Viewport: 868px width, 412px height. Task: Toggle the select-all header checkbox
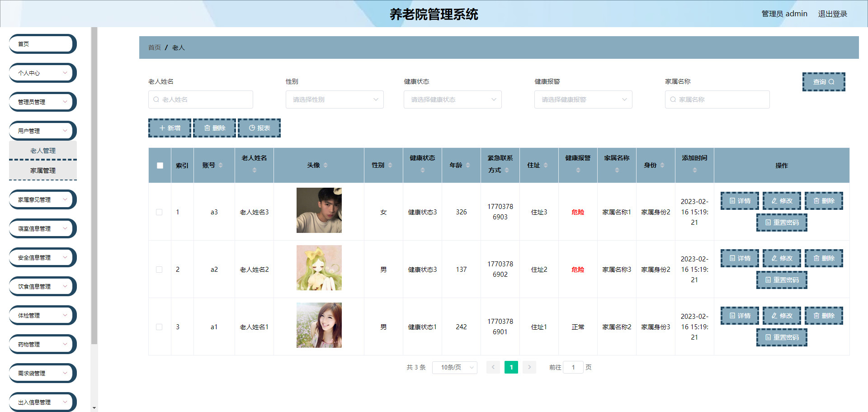click(160, 166)
